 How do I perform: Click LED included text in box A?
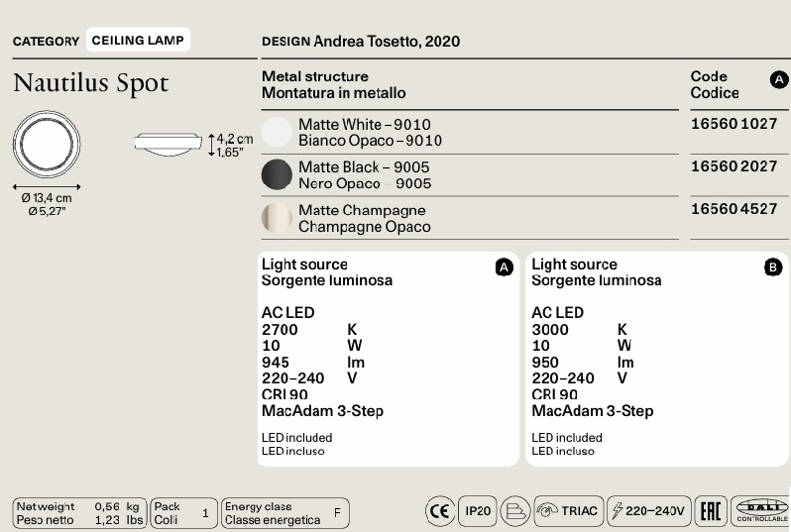coord(296,438)
